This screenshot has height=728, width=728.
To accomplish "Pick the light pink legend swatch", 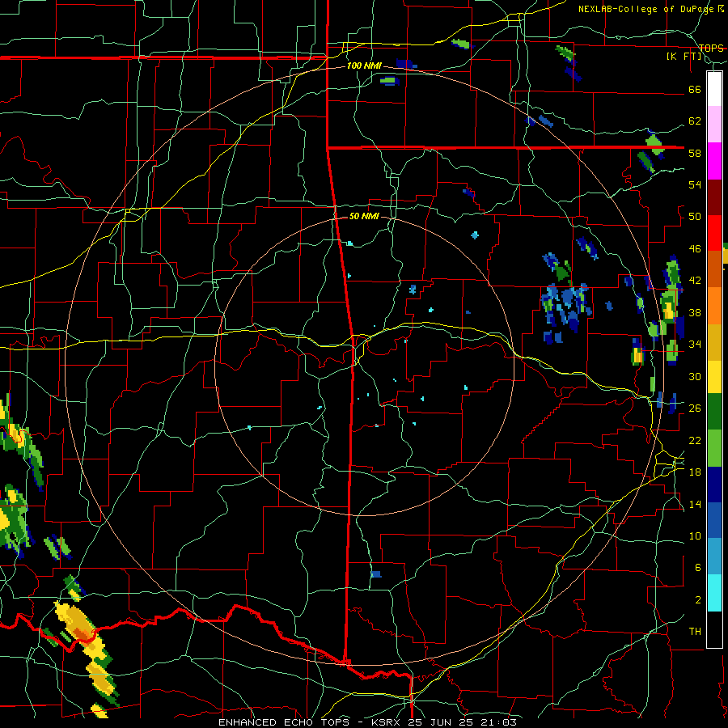I will (714, 124).
